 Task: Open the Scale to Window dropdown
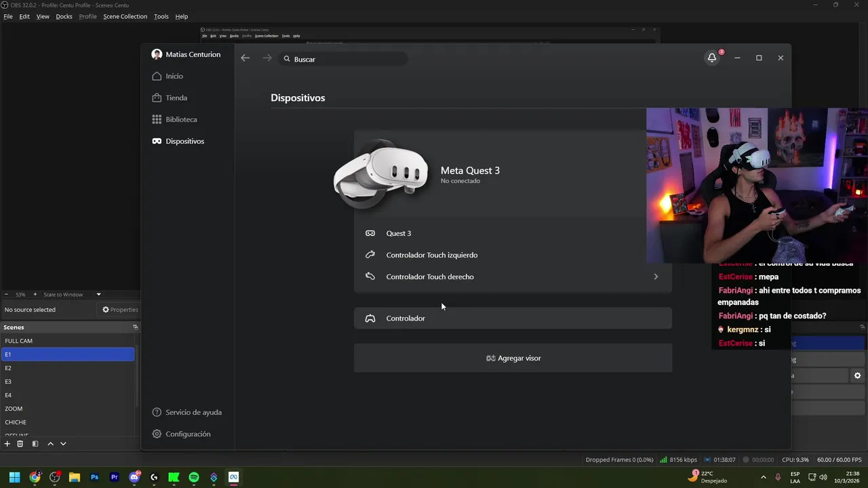pos(72,294)
